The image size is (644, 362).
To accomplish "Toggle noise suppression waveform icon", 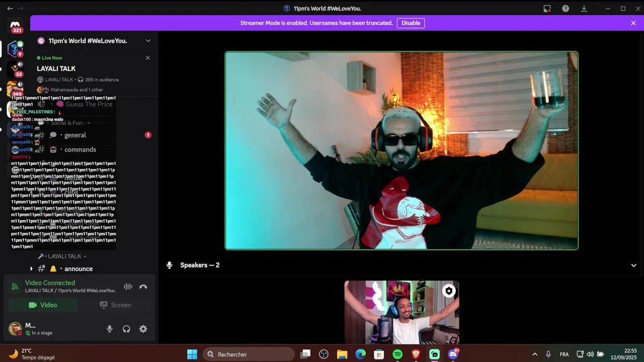I will pos(128,287).
